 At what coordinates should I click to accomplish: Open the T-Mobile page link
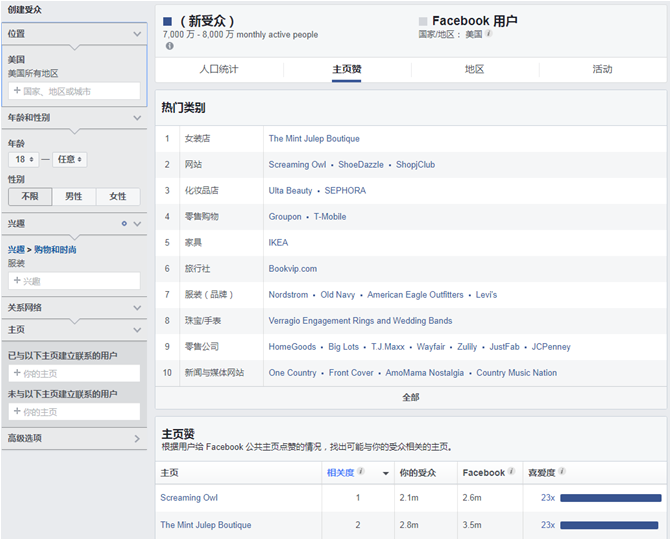330,217
